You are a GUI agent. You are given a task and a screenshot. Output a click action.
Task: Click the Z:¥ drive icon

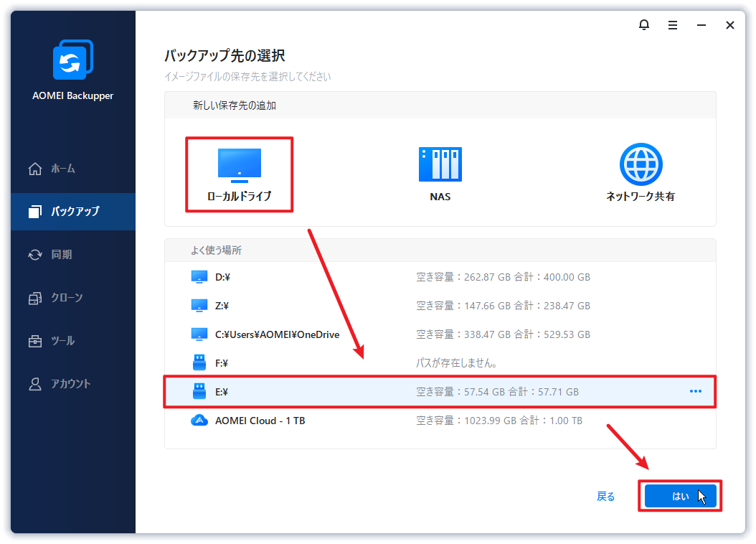click(x=199, y=305)
